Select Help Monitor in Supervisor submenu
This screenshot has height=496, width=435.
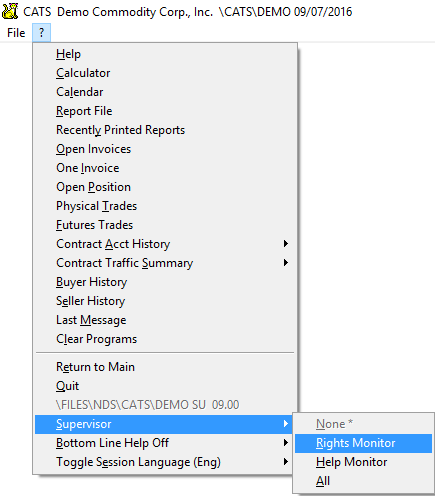(363, 462)
